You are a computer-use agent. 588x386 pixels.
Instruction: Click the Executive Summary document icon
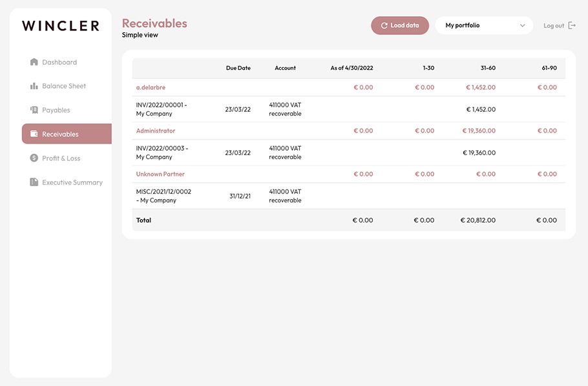pos(34,182)
